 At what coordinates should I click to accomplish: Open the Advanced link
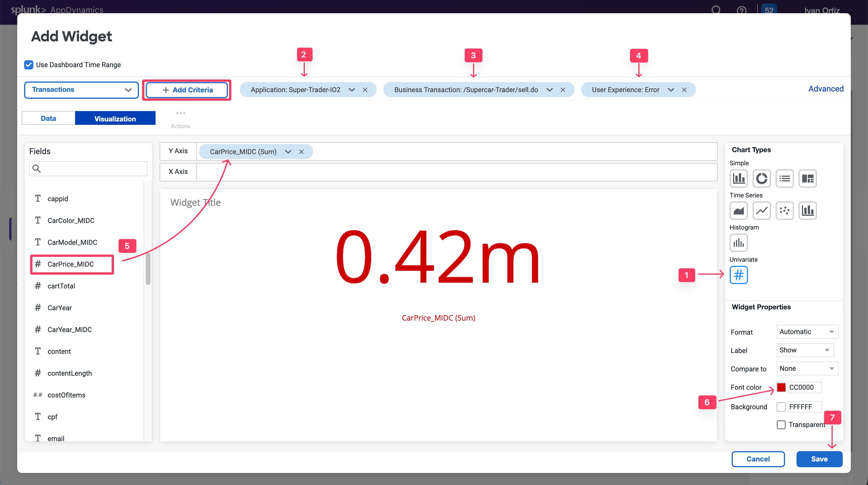(x=826, y=89)
